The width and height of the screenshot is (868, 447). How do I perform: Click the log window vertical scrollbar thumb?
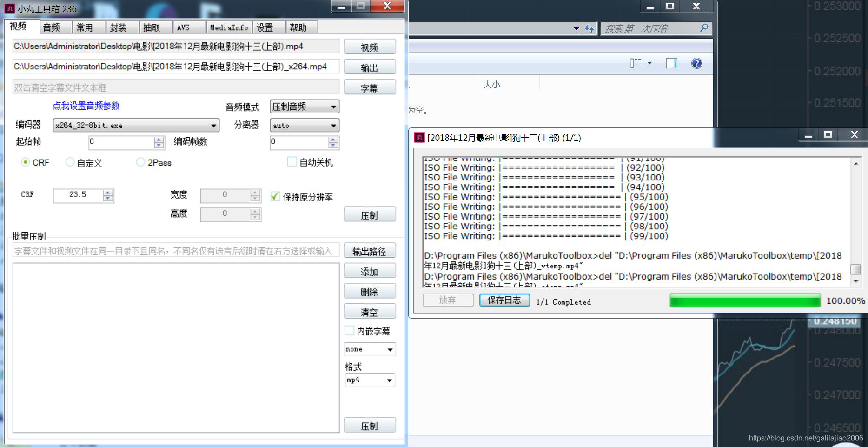(x=855, y=269)
